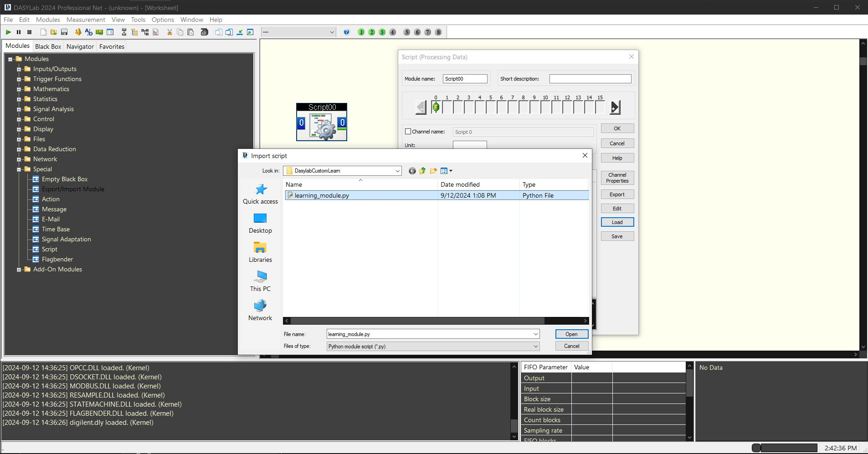Open help with the blue question mark icon

[x=347, y=32]
